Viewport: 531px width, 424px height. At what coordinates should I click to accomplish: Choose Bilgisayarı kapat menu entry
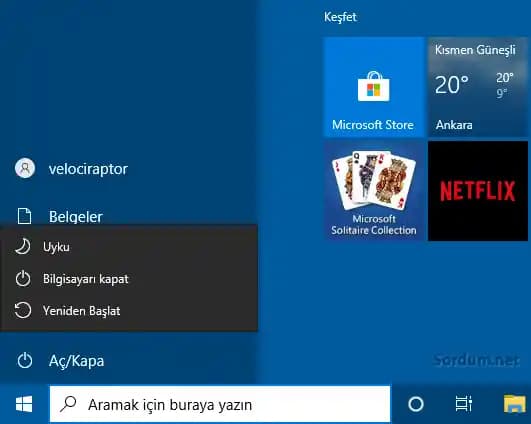[129, 279]
